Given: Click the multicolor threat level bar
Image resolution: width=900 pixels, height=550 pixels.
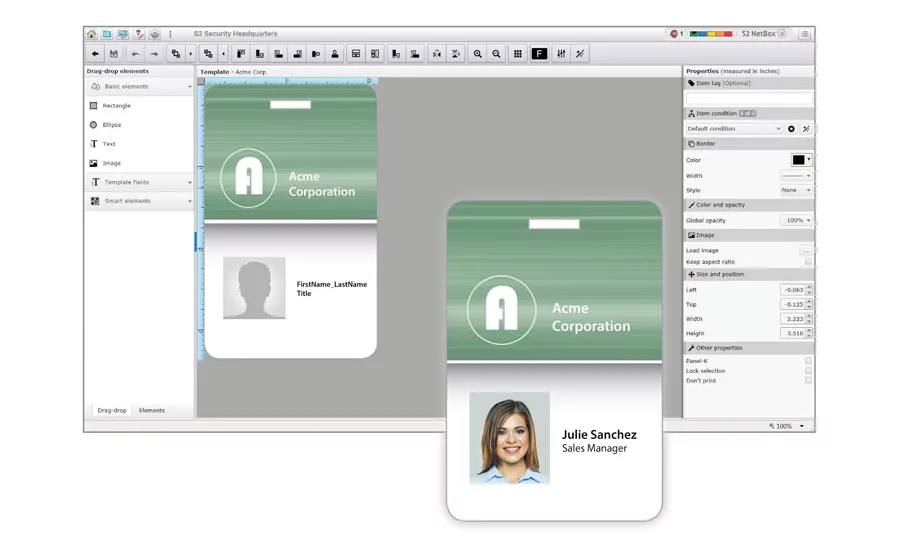Looking at the screenshot, I should click(711, 34).
